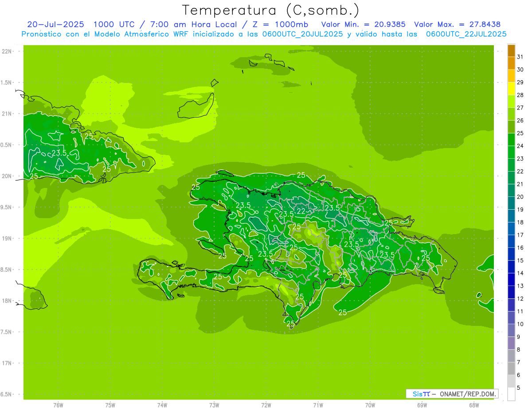Viewport: 532px width, 411px height.
Task: Pick the light green swatch between 26 and 27
Action: [x=511, y=114]
